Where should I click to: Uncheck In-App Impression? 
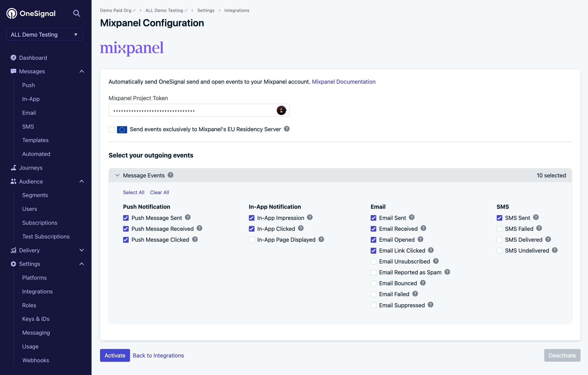(252, 218)
